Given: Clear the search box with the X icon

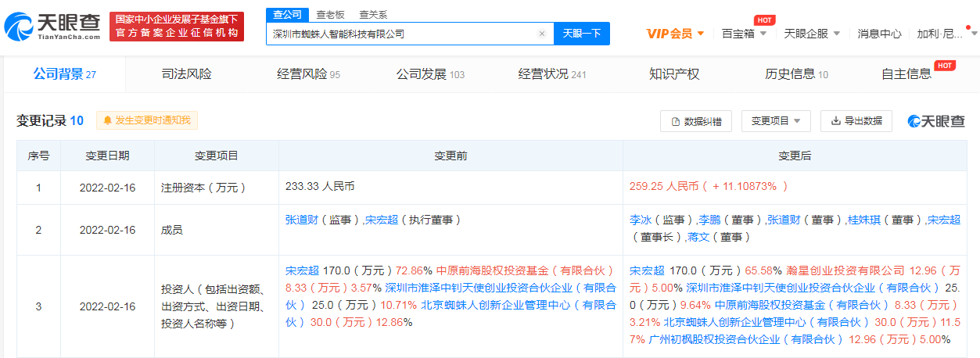Looking at the screenshot, I should pyautogui.click(x=542, y=34).
